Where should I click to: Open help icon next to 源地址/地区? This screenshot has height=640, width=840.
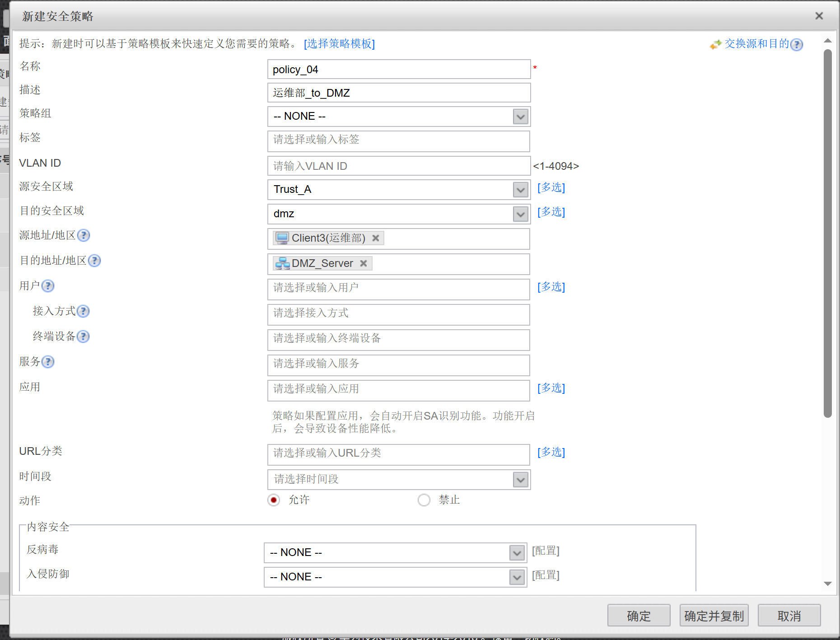84,235
